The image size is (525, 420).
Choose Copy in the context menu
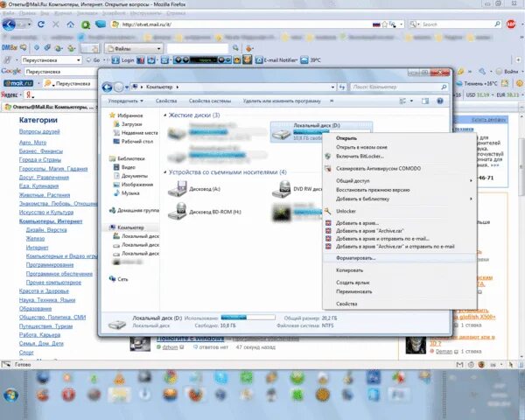click(x=349, y=270)
